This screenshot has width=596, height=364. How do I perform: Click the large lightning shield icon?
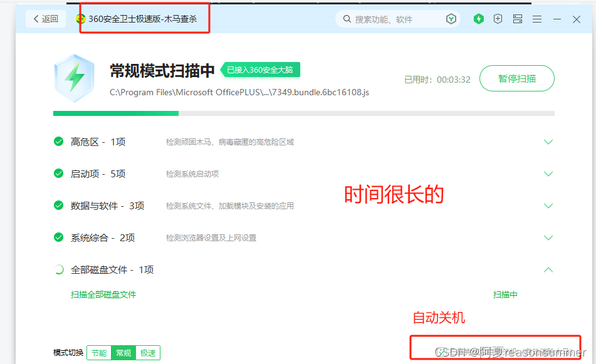74,78
